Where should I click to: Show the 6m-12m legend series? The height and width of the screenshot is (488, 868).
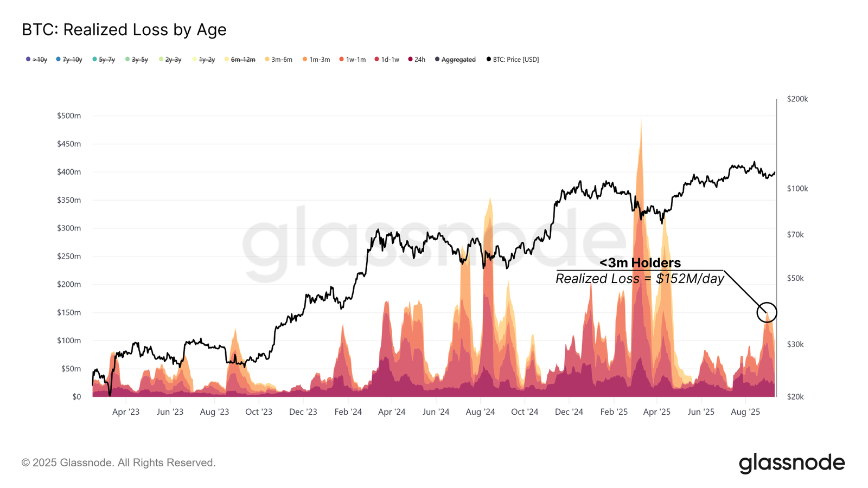point(240,60)
